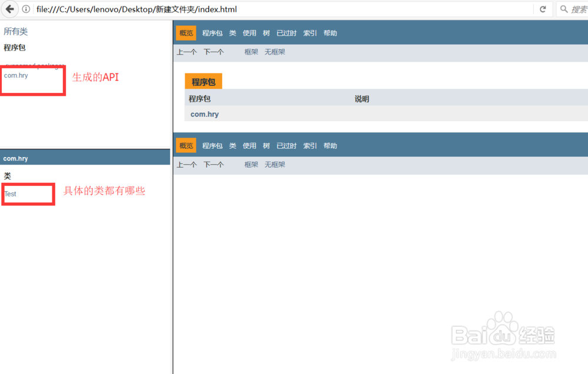Click bottom 无框架 link
This screenshot has height=374, width=588.
click(275, 164)
